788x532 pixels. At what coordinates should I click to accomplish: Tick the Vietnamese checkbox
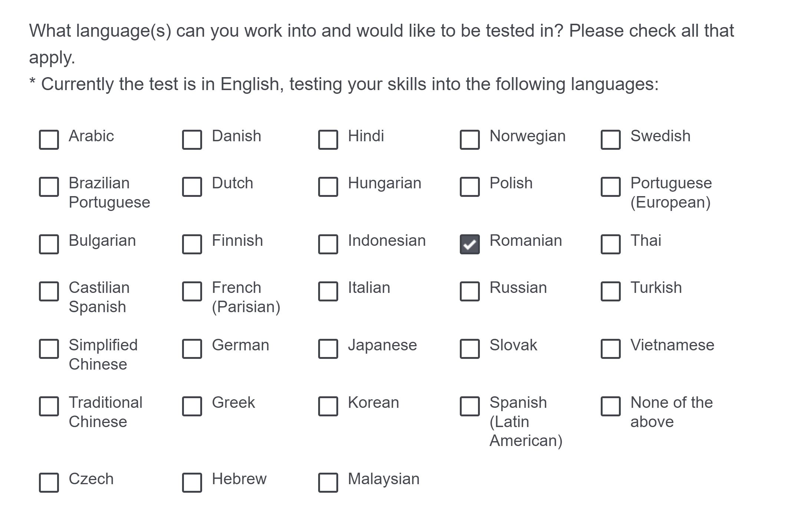[610, 349]
